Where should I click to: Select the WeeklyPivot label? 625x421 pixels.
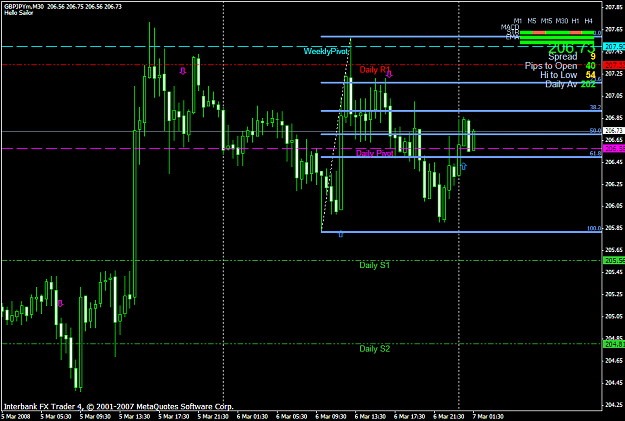(326, 51)
